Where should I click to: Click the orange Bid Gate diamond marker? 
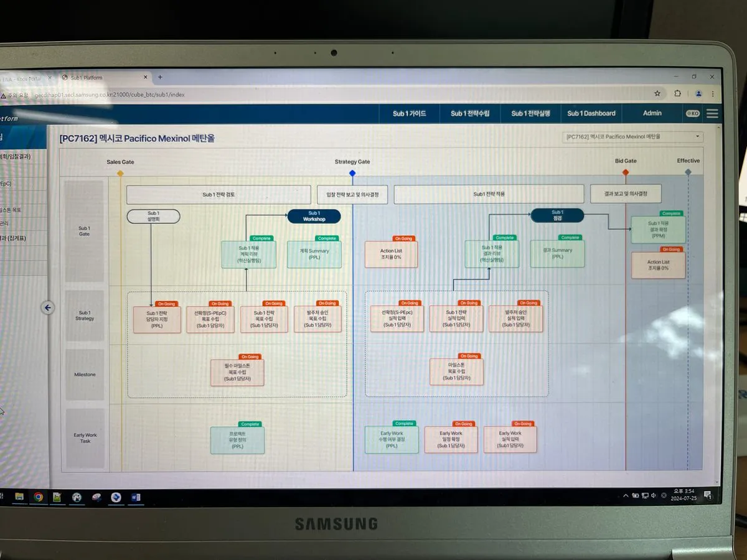(x=626, y=172)
